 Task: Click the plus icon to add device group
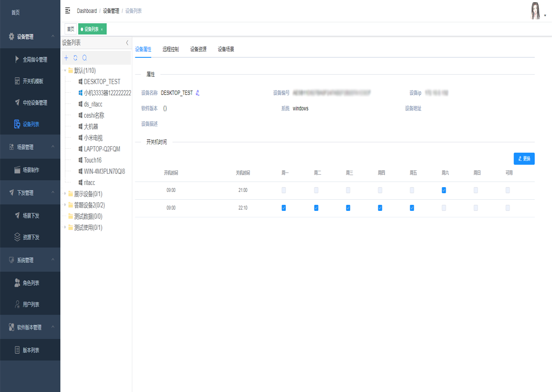[66, 58]
